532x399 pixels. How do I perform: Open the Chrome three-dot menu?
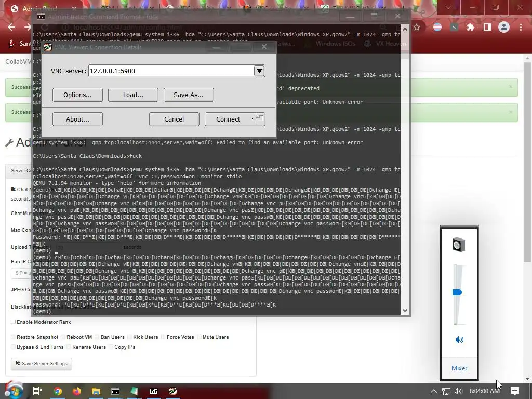pos(521,27)
